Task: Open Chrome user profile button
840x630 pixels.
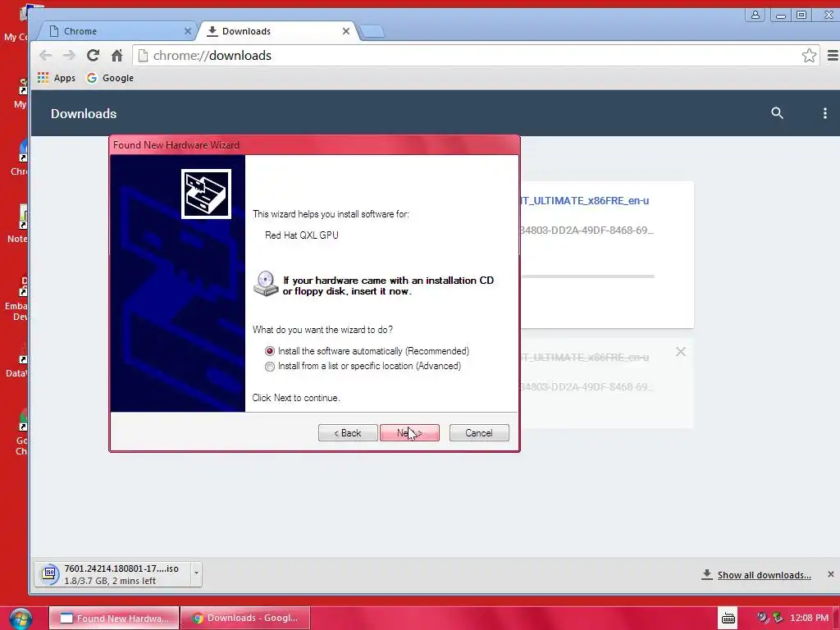Action: click(756, 15)
